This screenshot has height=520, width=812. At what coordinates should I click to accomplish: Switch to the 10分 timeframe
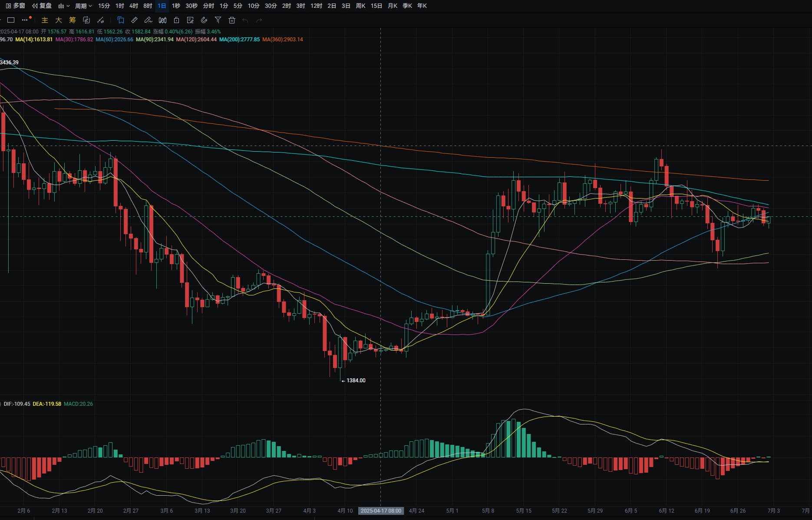click(x=254, y=6)
